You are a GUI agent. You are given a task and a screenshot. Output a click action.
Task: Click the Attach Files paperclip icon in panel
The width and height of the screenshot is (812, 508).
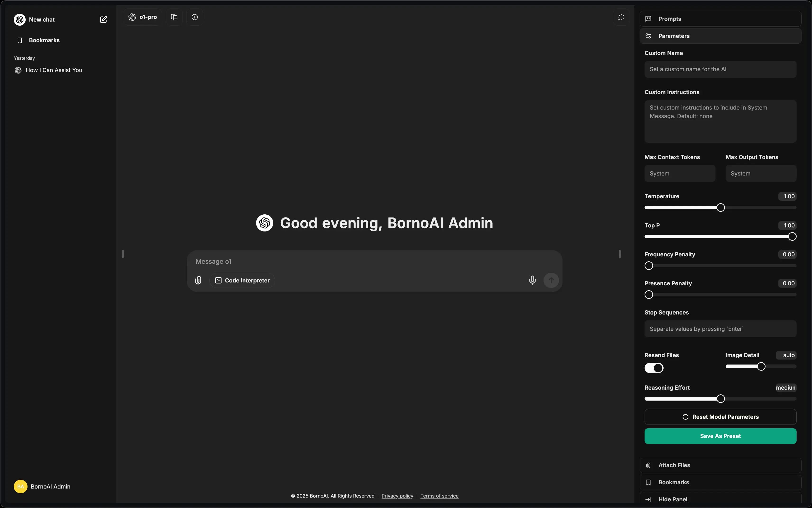(x=648, y=465)
